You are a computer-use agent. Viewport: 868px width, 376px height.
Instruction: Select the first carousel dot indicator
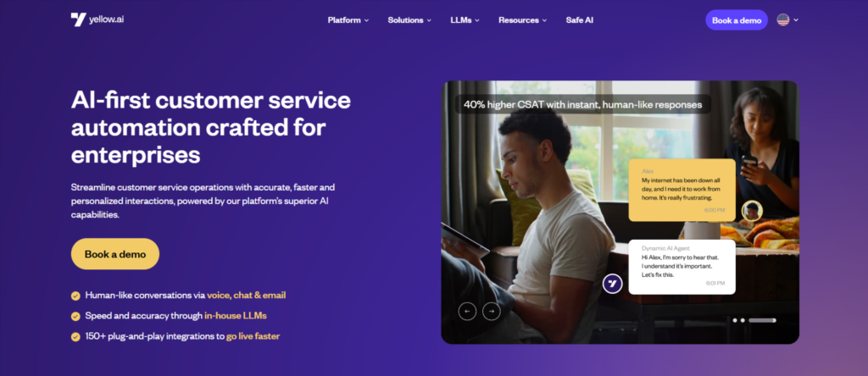pos(735,320)
